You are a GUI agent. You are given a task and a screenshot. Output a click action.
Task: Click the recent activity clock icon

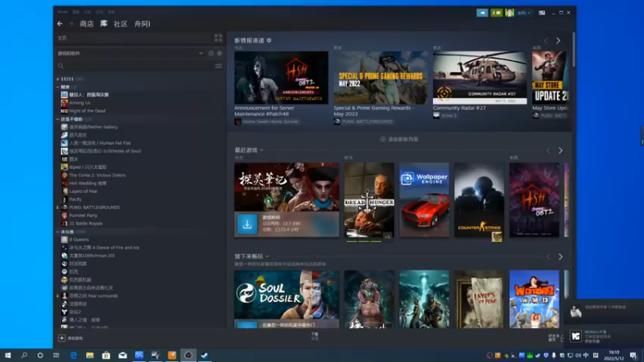211,53
